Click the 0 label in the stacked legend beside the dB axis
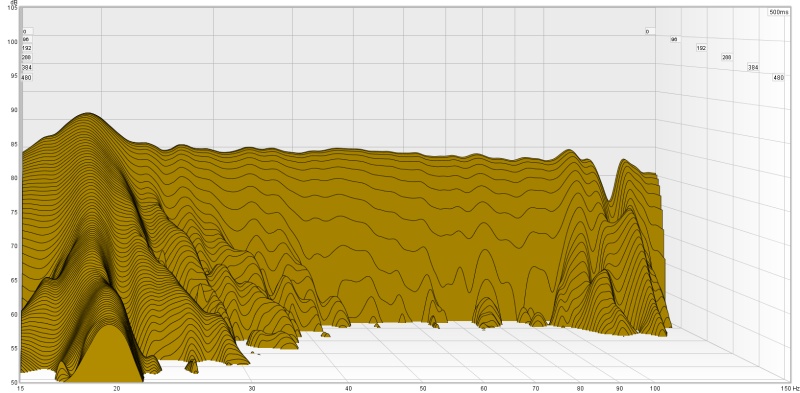800x393 pixels. (x=27, y=31)
